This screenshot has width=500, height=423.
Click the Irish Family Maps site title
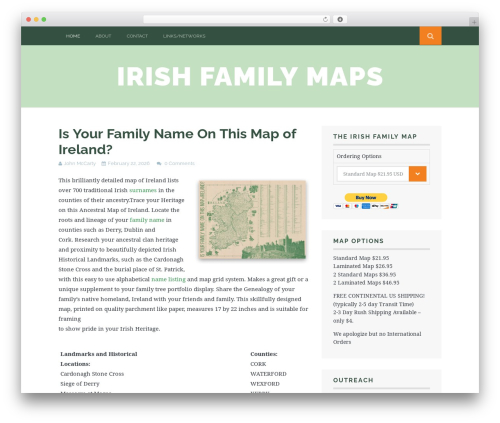(x=250, y=76)
